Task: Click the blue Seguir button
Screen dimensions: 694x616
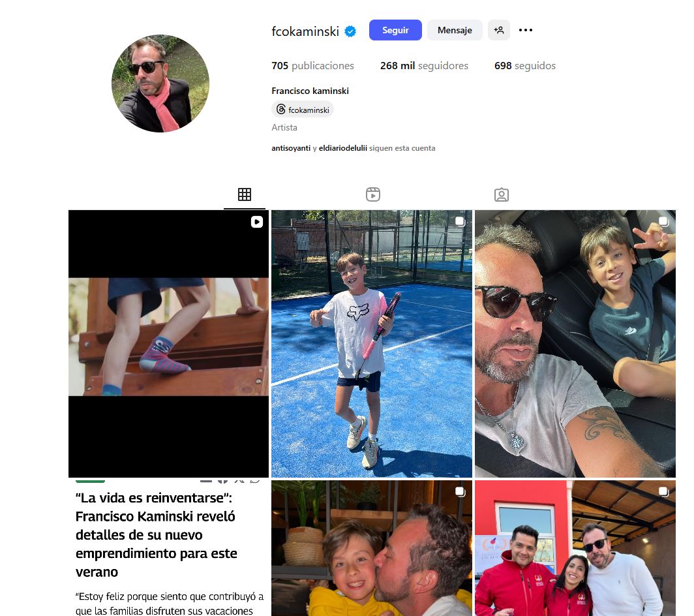Action: 395,30
